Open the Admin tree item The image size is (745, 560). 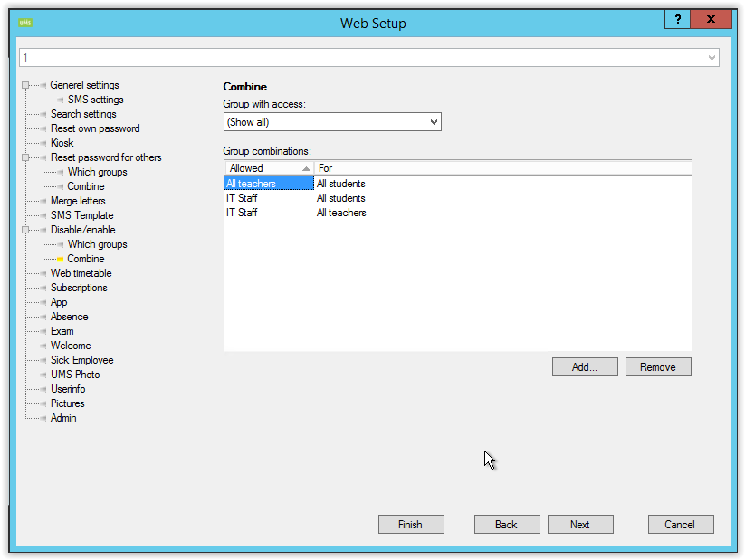pyautogui.click(x=63, y=418)
